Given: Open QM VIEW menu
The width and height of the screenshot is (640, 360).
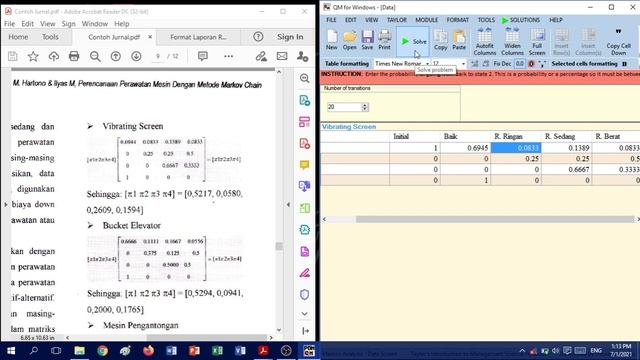Looking at the screenshot, I should coord(371,20).
